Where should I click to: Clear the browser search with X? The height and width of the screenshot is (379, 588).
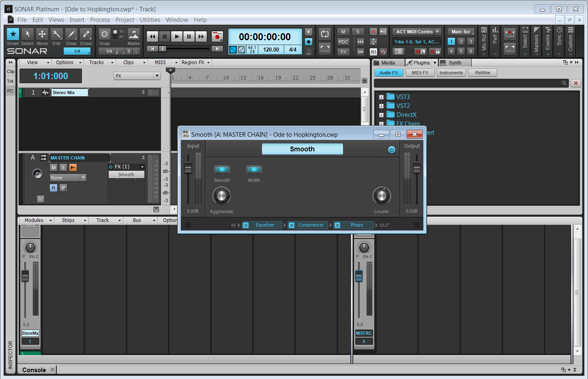(x=576, y=83)
